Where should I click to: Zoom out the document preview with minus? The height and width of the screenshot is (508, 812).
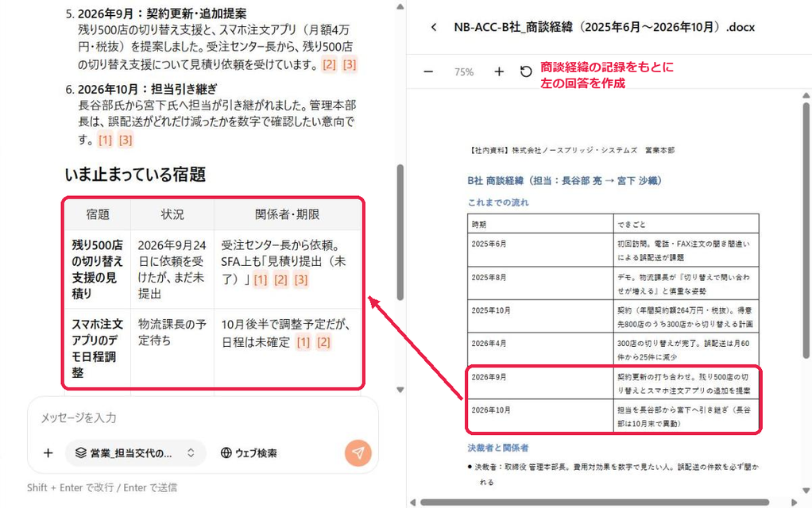(428, 72)
